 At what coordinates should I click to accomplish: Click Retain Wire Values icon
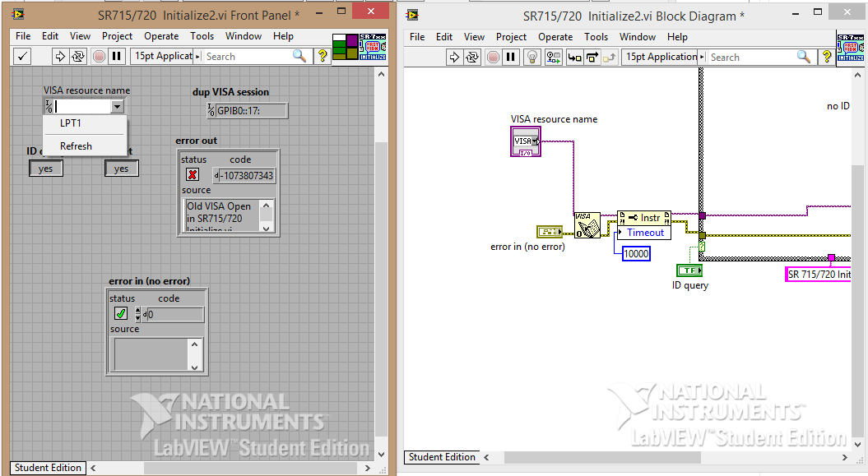[x=554, y=57]
